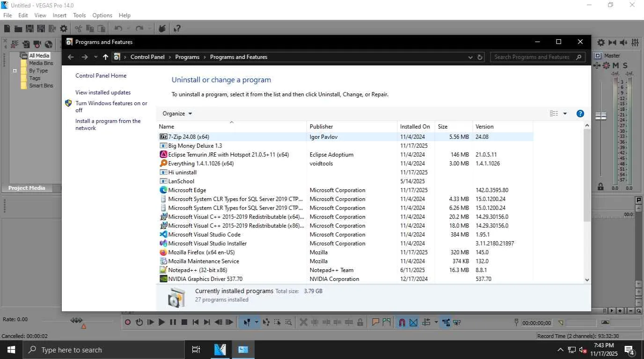Click Install a program from the network
The height and width of the screenshot is (359, 644).
(x=108, y=124)
